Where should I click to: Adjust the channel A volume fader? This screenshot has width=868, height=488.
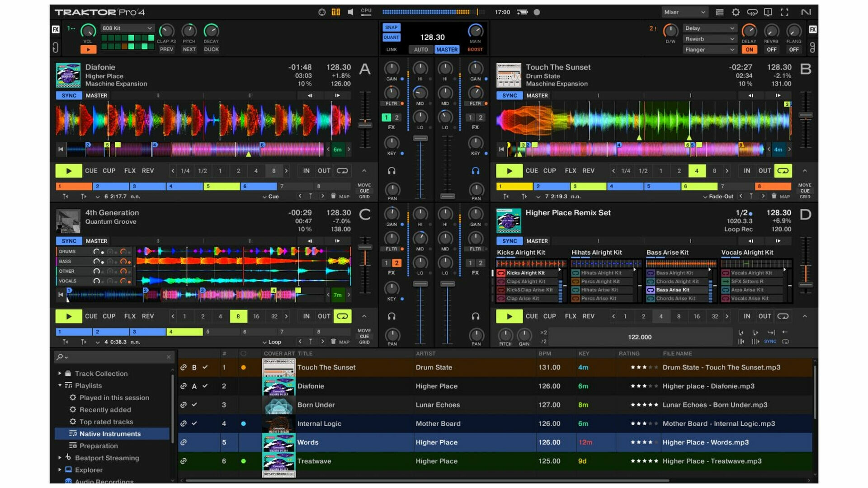(x=420, y=138)
